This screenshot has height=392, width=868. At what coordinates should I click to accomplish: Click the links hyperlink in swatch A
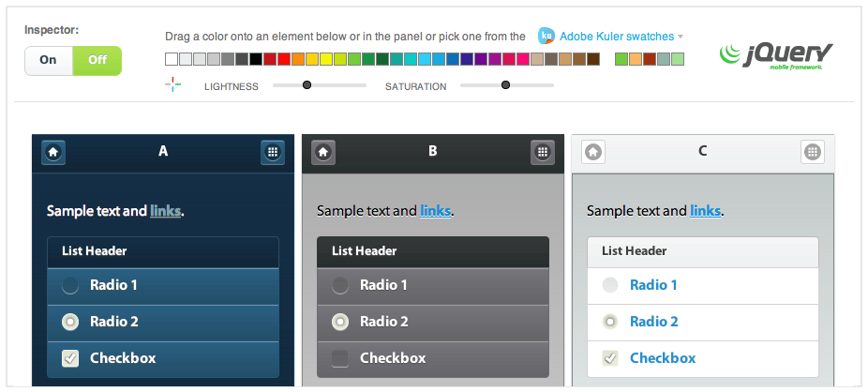(165, 211)
